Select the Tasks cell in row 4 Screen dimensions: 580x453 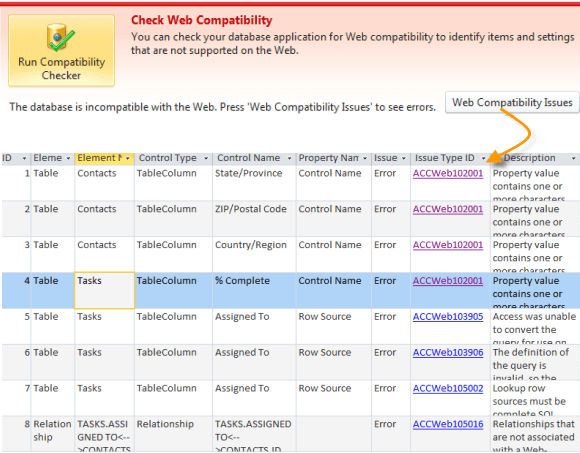click(x=104, y=290)
